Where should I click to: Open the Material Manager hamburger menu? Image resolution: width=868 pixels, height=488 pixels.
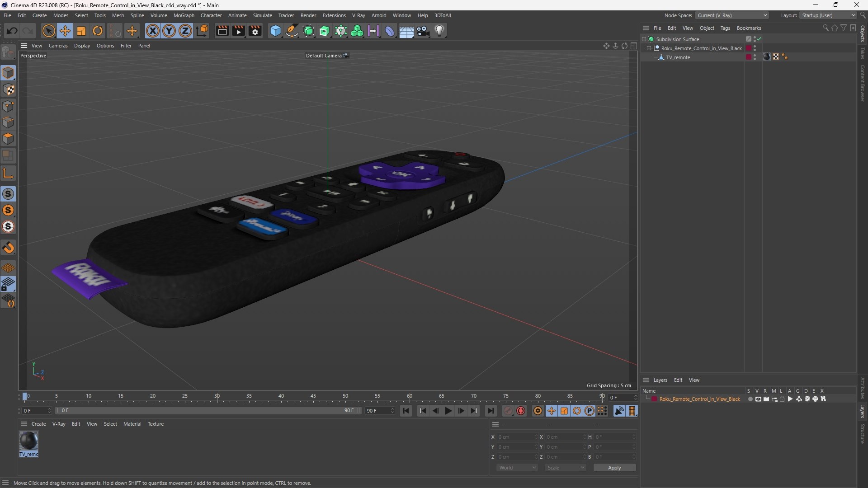(x=24, y=424)
